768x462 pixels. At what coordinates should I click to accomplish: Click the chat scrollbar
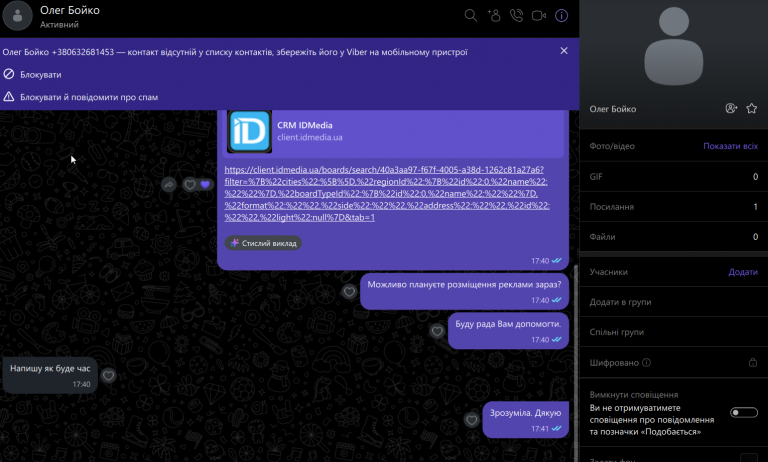(x=576, y=363)
